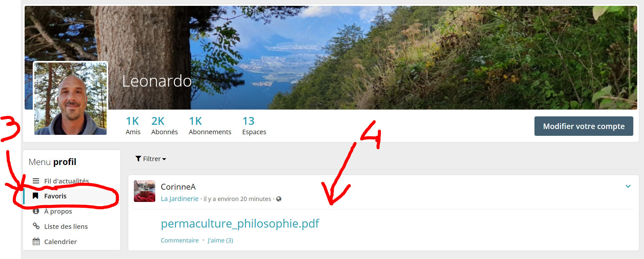Open the permaculture_philosophie.pdf link
This screenshot has height=259, width=644.
point(240,223)
